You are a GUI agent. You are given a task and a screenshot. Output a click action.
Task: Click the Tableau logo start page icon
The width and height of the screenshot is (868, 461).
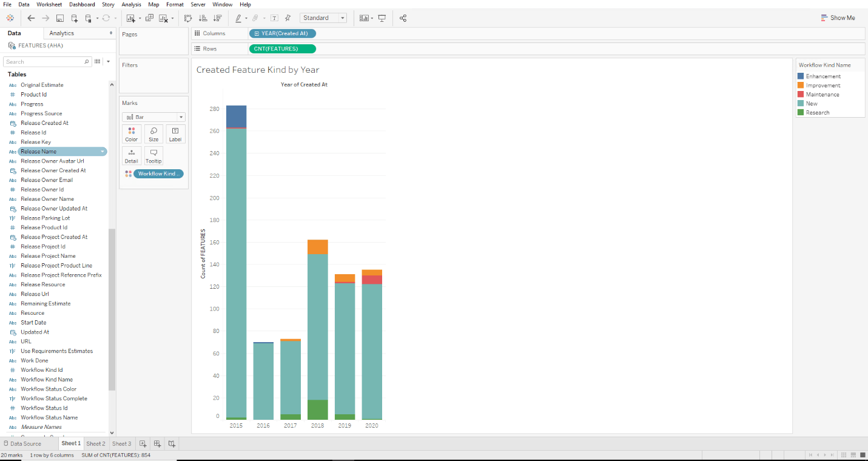[x=10, y=18]
